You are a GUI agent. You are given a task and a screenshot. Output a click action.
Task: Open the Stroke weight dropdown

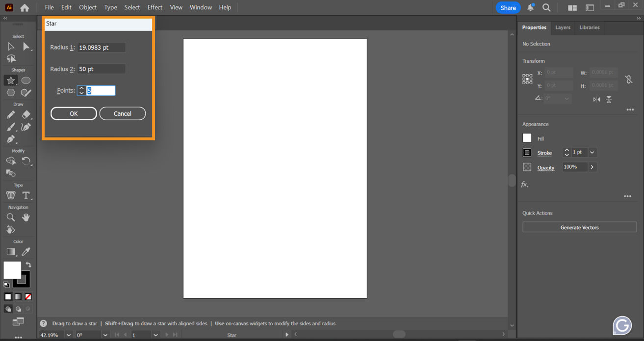point(592,152)
